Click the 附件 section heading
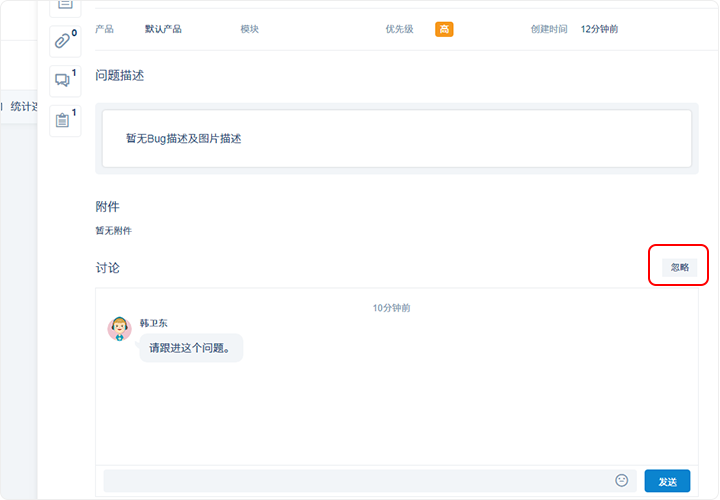 107,207
